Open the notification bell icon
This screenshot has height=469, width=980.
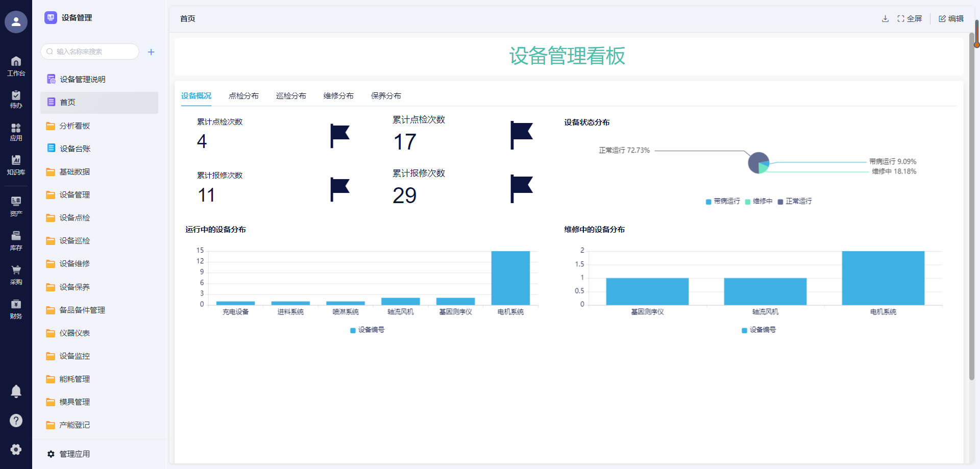click(x=16, y=391)
